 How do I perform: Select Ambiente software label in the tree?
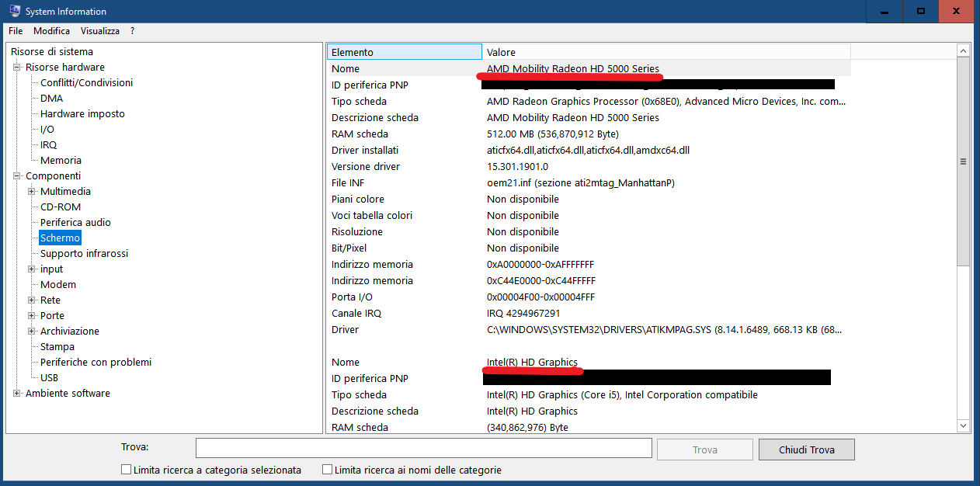tap(68, 394)
